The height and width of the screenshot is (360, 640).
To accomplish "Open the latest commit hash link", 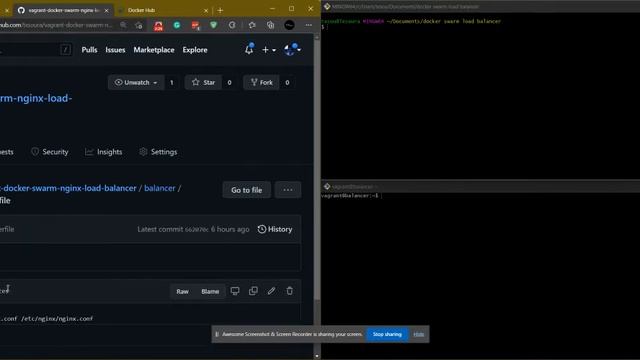I will [197, 229].
